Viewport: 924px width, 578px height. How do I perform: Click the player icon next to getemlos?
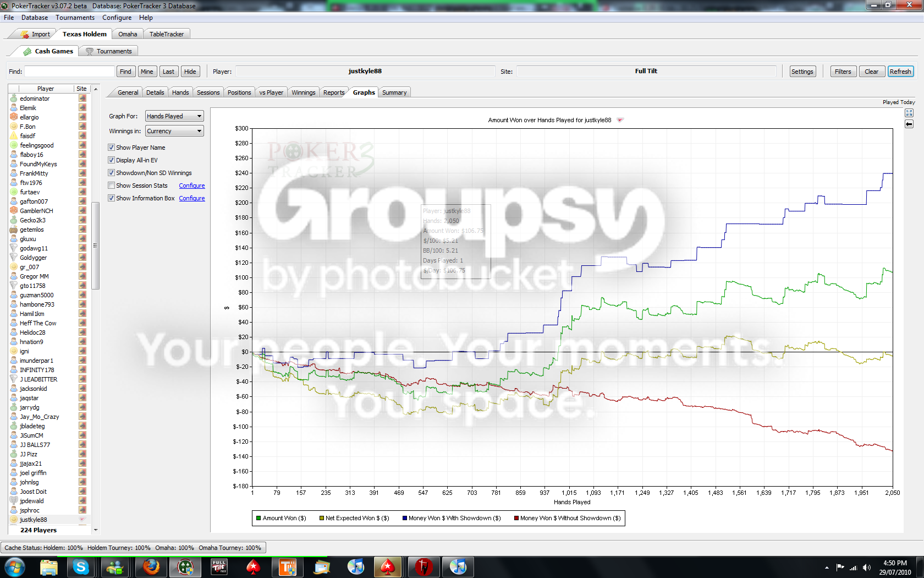point(14,230)
